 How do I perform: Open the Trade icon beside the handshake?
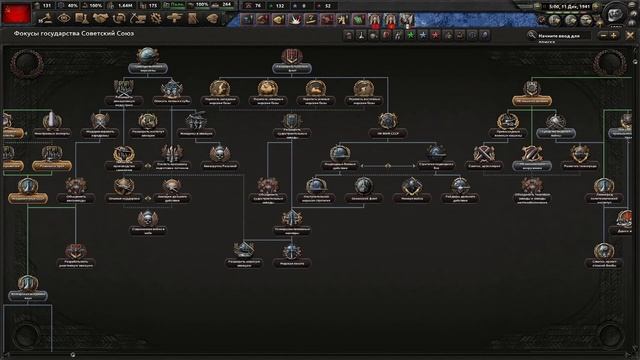pos(119,18)
